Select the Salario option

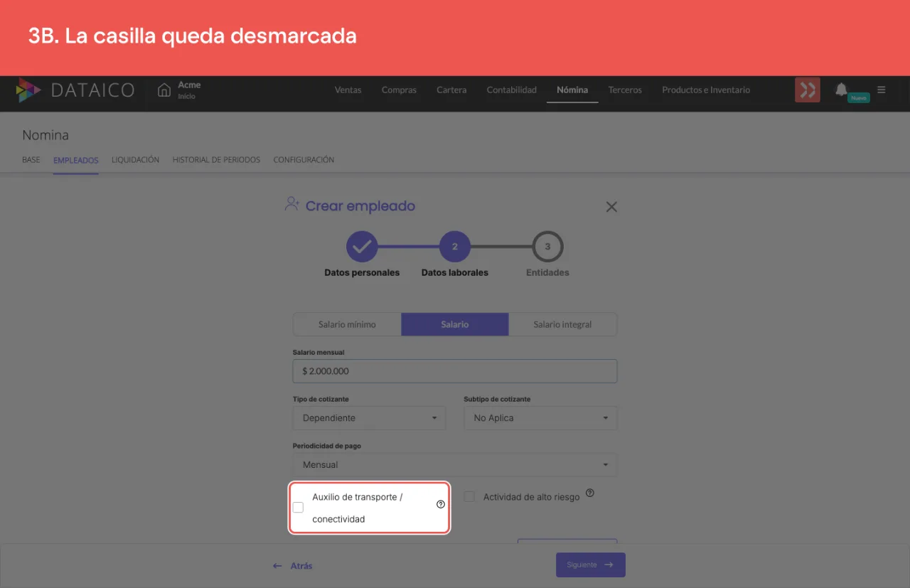(455, 324)
